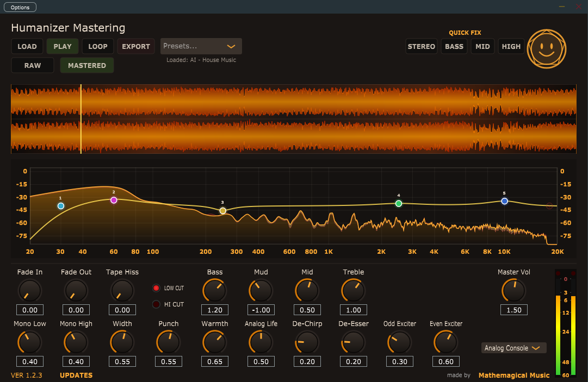Click the Bass value field 1.20
The width and height of the screenshot is (588, 382).
(215, 310)
